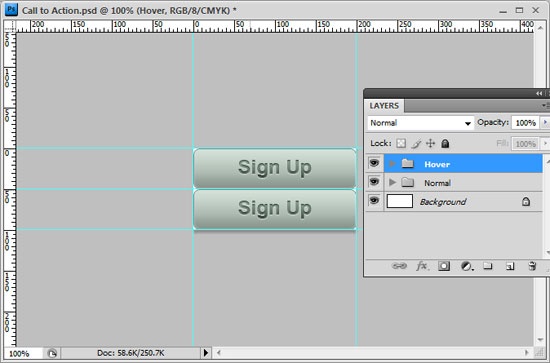Toggle lock all
This screenshot has height=363, width=550.
[445, 143]
